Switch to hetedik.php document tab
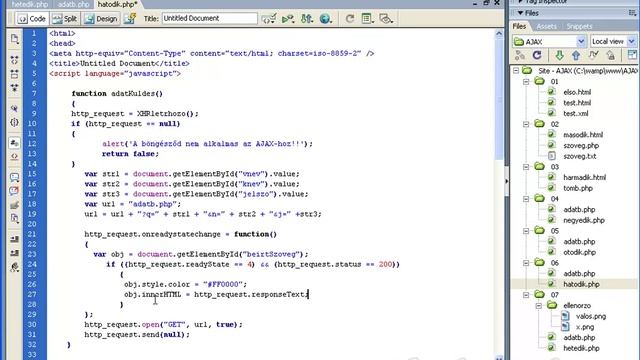Screen dimensions: 640x360 [29, 4]
